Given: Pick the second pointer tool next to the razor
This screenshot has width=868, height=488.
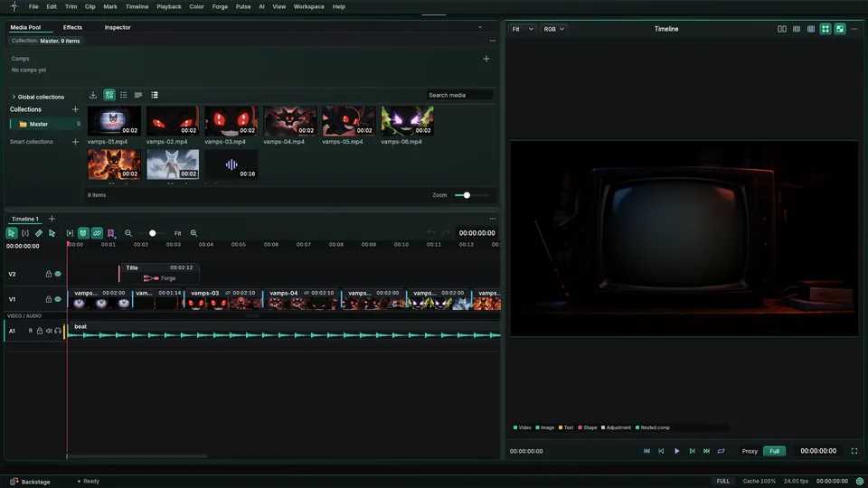Looking at the screenshot, I should pyautogui.click(x=52, y=233).
